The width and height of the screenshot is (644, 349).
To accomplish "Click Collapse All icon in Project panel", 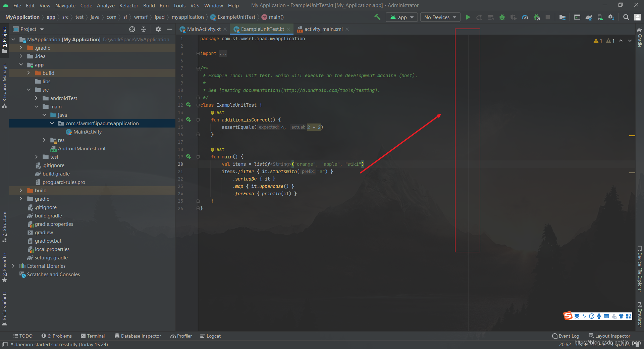I will click(144, 29).
